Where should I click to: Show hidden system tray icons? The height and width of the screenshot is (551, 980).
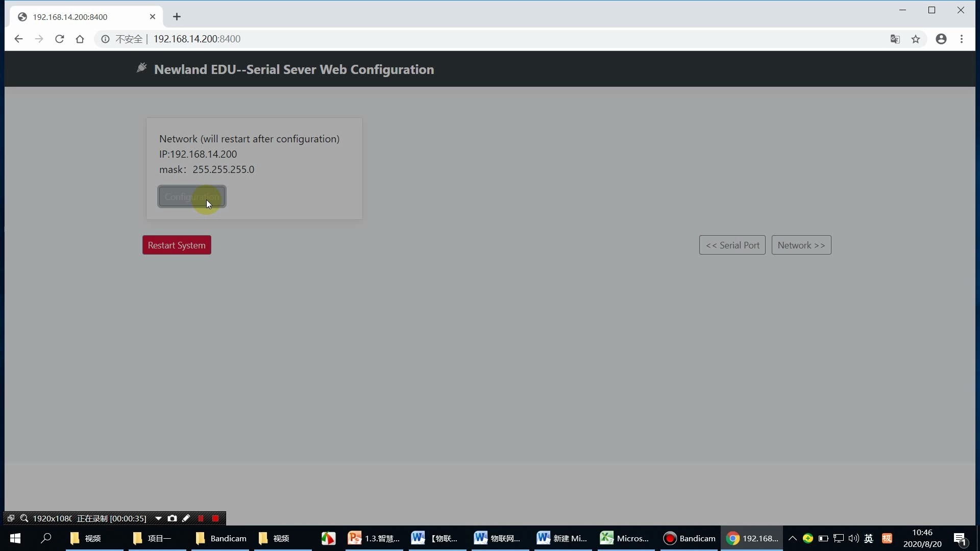[x=793, y=538]
